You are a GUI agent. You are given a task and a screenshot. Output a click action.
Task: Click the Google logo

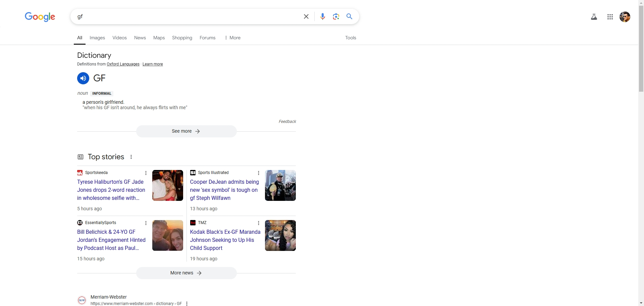pos(40,16)
